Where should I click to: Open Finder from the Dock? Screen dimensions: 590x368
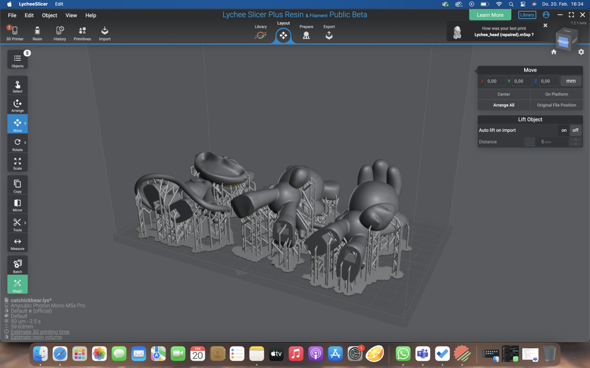(x=40, y=354)
